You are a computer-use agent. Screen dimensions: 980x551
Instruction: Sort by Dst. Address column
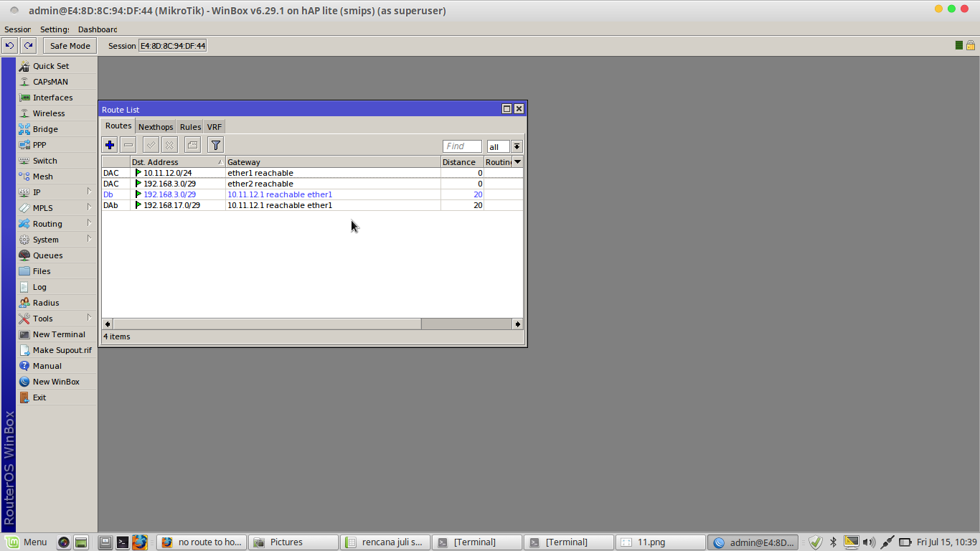pyautogui.click(x=178, y=162)
